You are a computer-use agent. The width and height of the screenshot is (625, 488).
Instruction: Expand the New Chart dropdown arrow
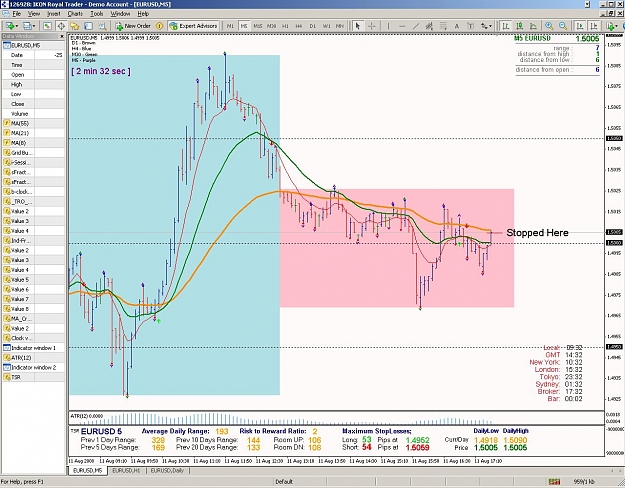(x=16, y=26)
